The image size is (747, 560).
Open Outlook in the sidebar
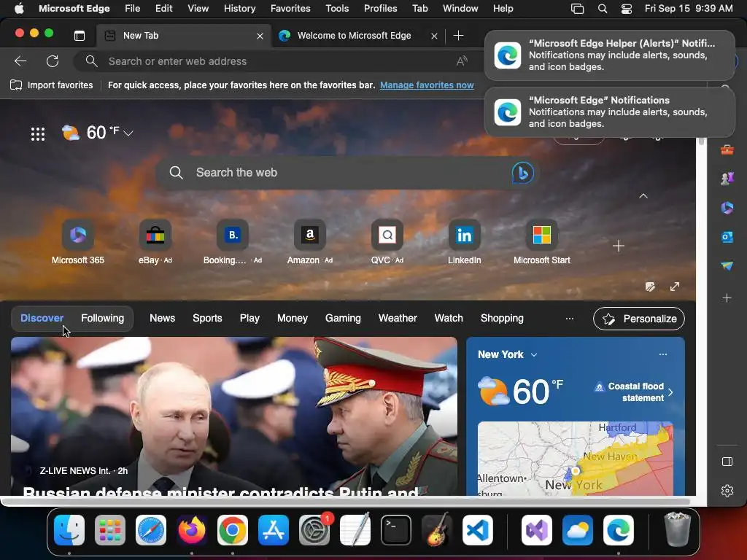click(x=727, y=237)
